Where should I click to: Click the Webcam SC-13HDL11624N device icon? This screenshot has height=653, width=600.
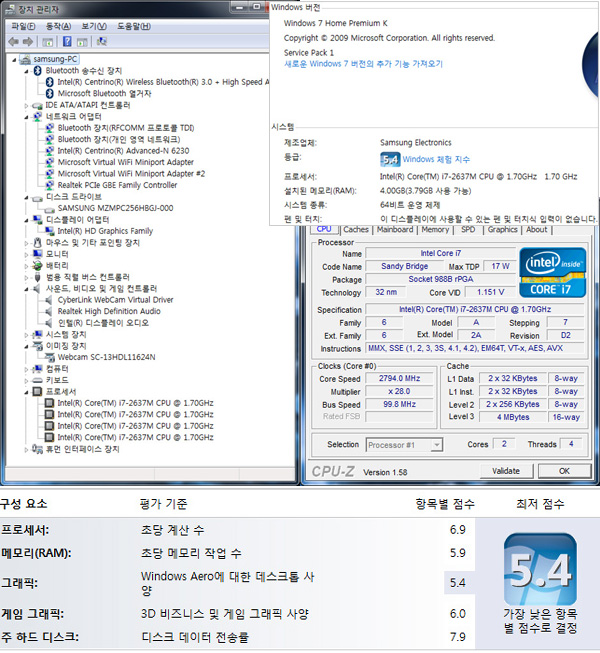(x=50, y=357)
